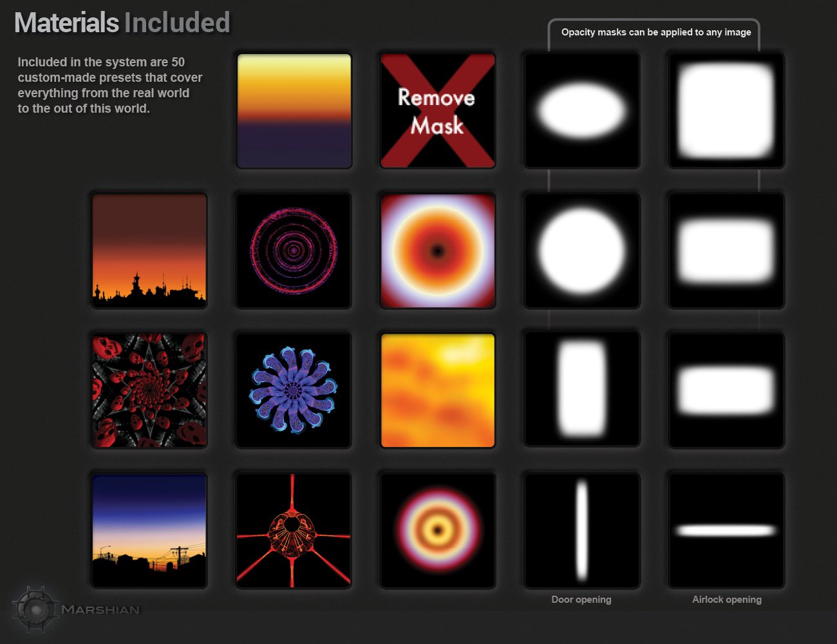Select the yellow-orange fiery cloud material

(438, 390)
